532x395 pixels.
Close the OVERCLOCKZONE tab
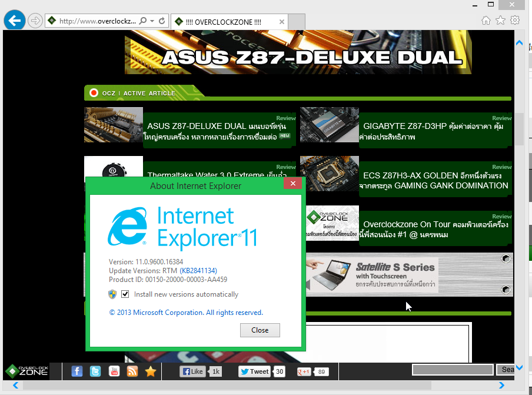tap(282, 22)
